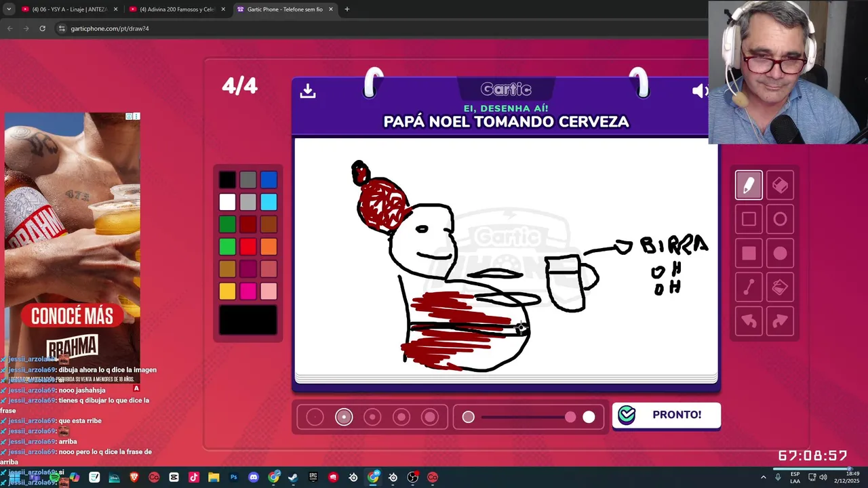Open Steam from the taskbar
This screenshot has height=488, width=868.
294,477
